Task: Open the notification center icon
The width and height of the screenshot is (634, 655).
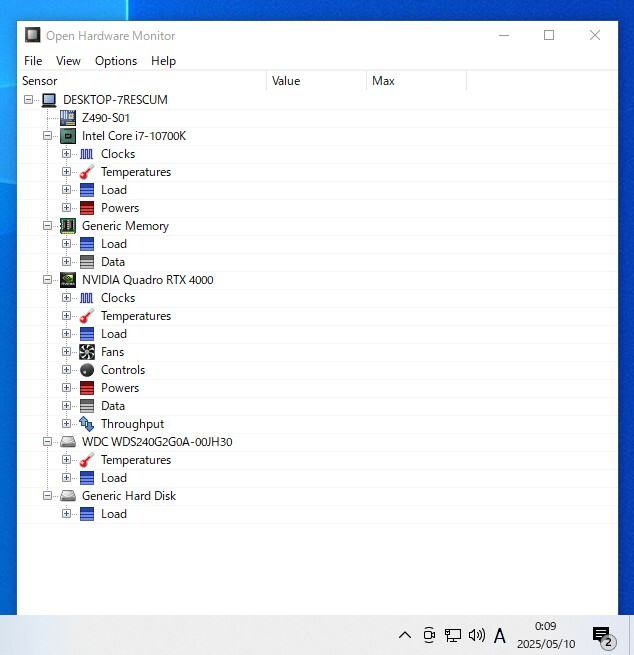Action: pos(604,637)
